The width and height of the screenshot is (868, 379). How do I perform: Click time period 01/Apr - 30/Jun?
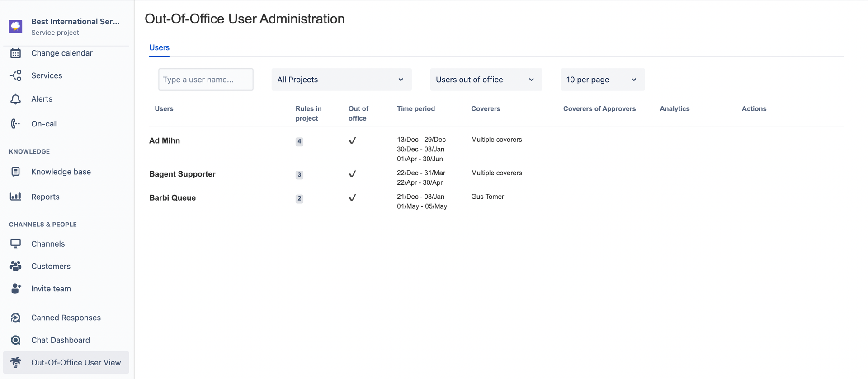click(x=420, y=159)
